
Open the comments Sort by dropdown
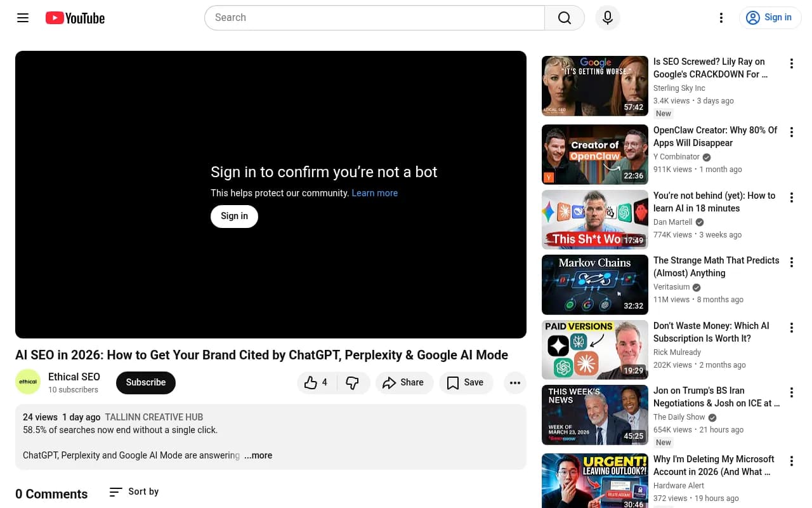tap(133, 491)
